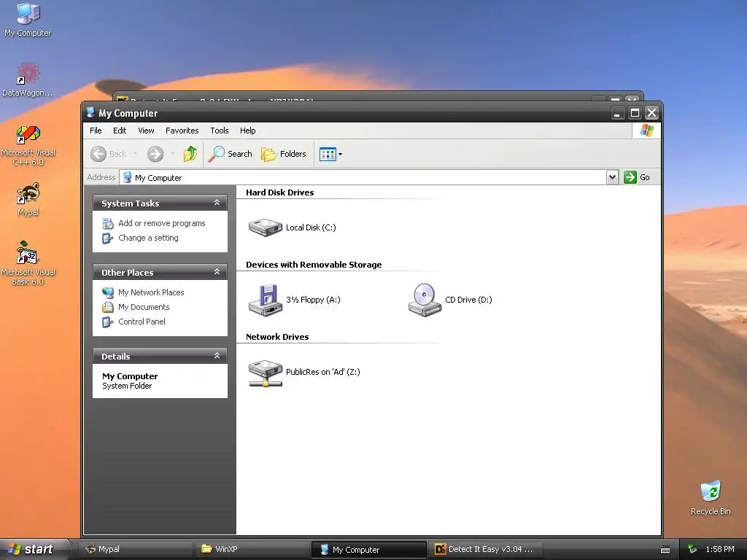Open the Back history dropdown arrow

coord(135,154)
